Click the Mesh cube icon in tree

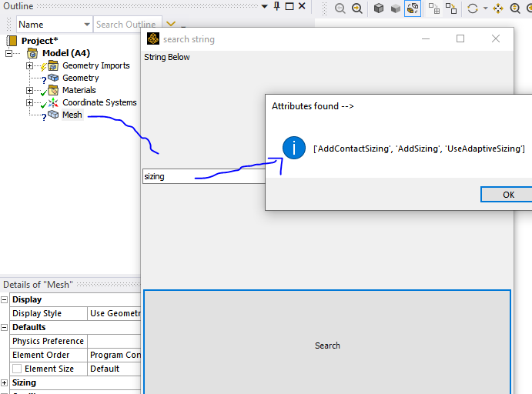(53, 115)
